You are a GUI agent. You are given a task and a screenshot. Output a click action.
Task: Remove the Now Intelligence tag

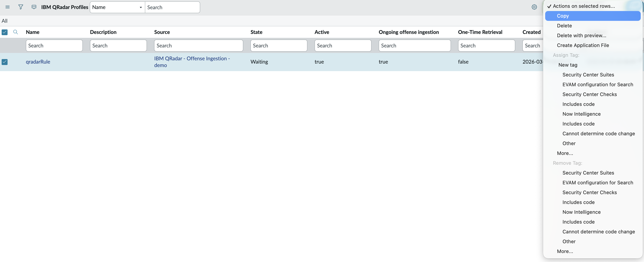(x=593, y=212)
